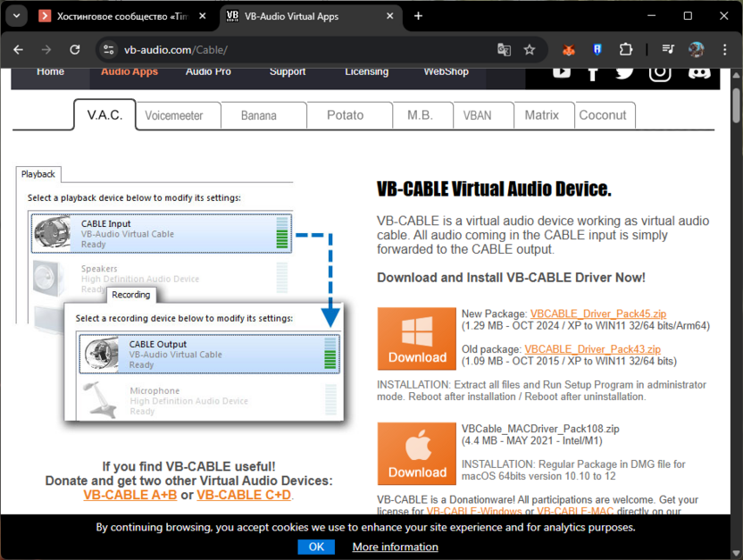Click the CABLE Output device illustration

pos(210,354)
